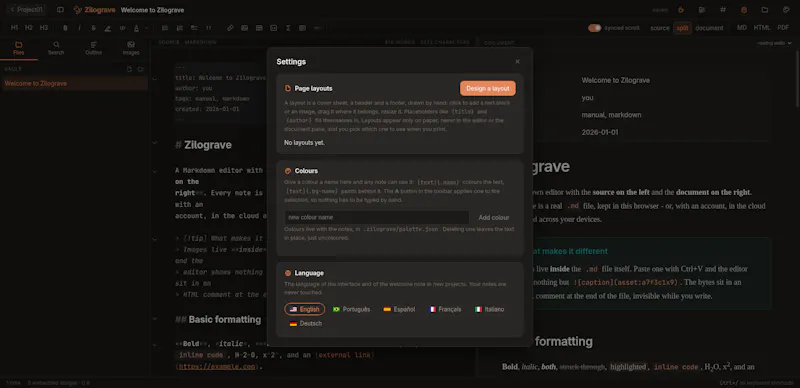Collapse the # Zilograve heading fold

[155, 142]
